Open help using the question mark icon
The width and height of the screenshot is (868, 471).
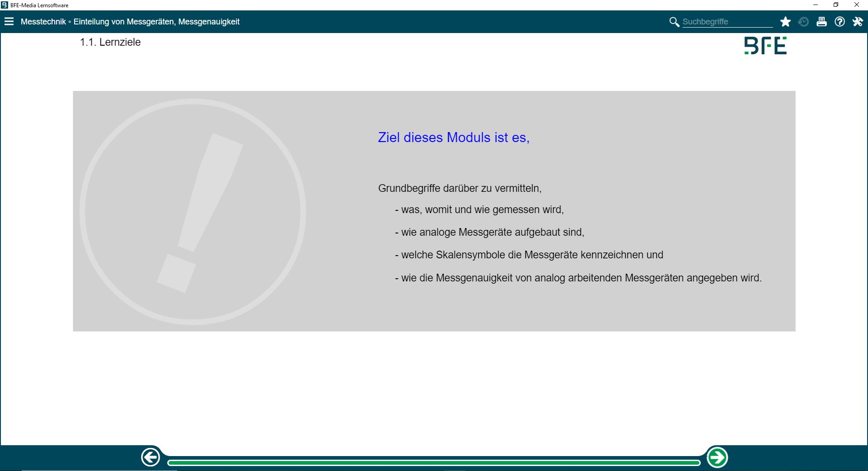pos(840,21)
